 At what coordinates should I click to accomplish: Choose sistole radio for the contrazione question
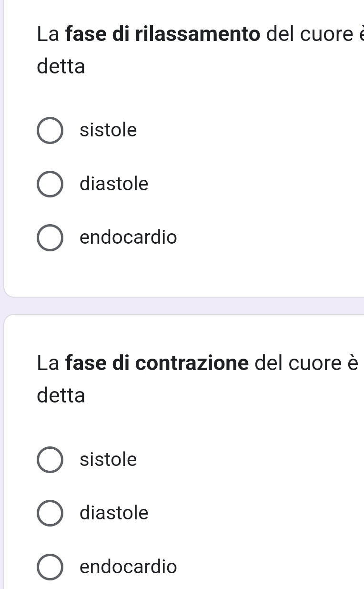coord(49,460)
